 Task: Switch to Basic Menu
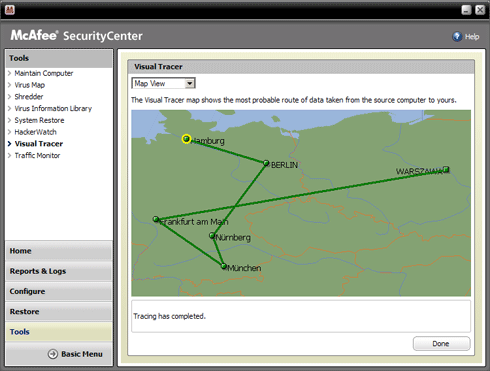pyautogui.click(x=82, y=354)
